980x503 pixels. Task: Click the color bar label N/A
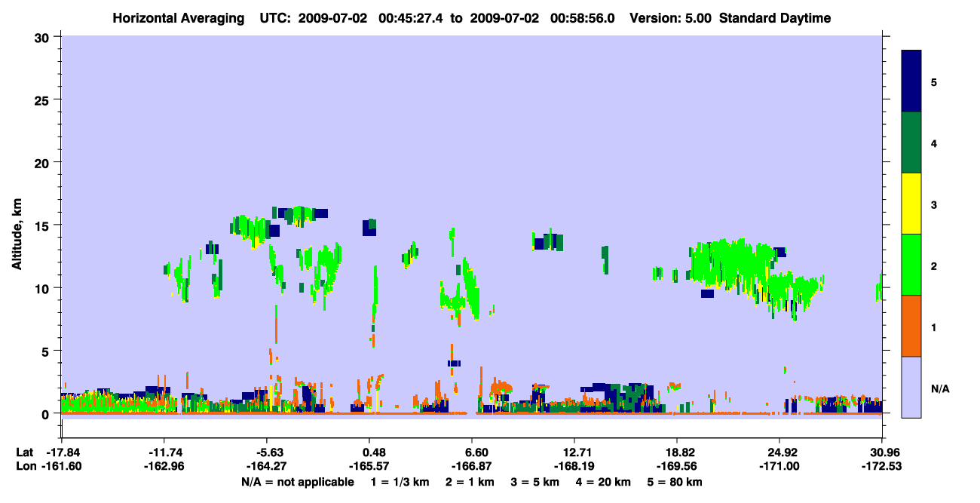[939, 389]
